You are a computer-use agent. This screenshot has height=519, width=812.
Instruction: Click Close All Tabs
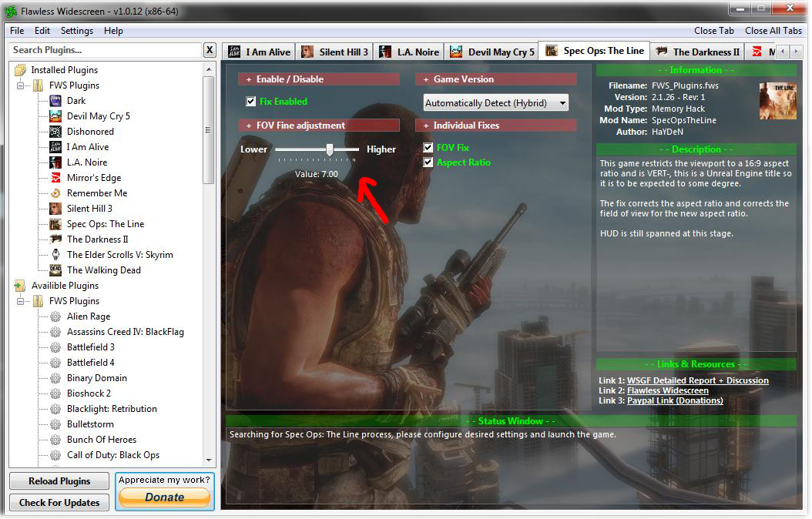point(773,31)
